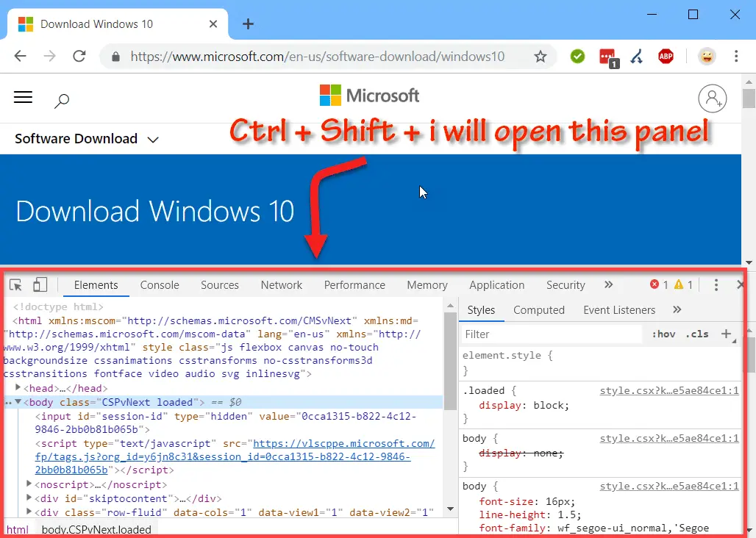Open style.csx link beside body font-size rule
Image resolution: width=756 pixels, height=538 pixels.
coord(669,486)
